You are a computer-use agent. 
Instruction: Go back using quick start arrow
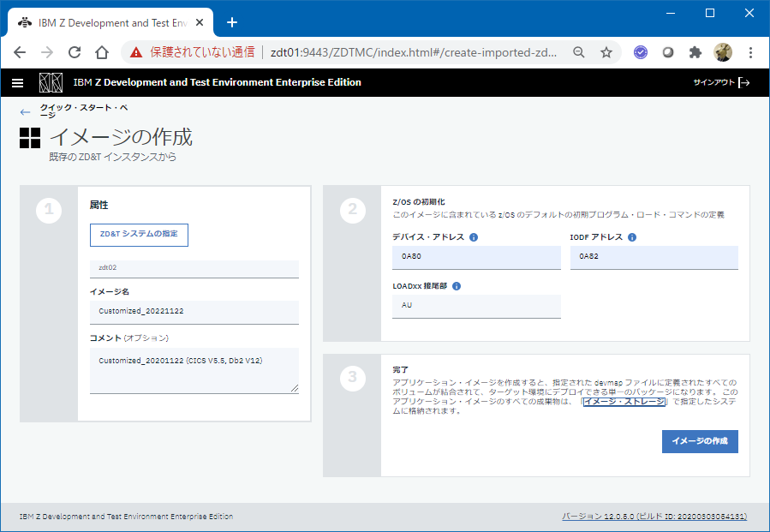click(x=25, y=112)
